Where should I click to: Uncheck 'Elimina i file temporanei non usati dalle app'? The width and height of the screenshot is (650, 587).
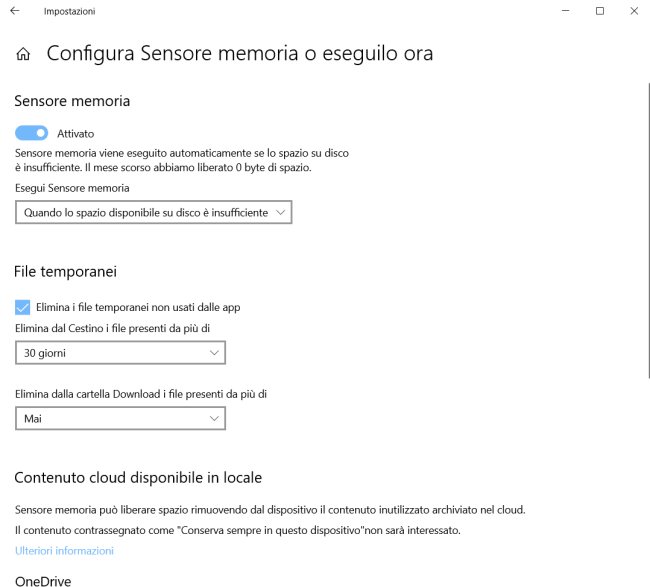pos(23,307)
